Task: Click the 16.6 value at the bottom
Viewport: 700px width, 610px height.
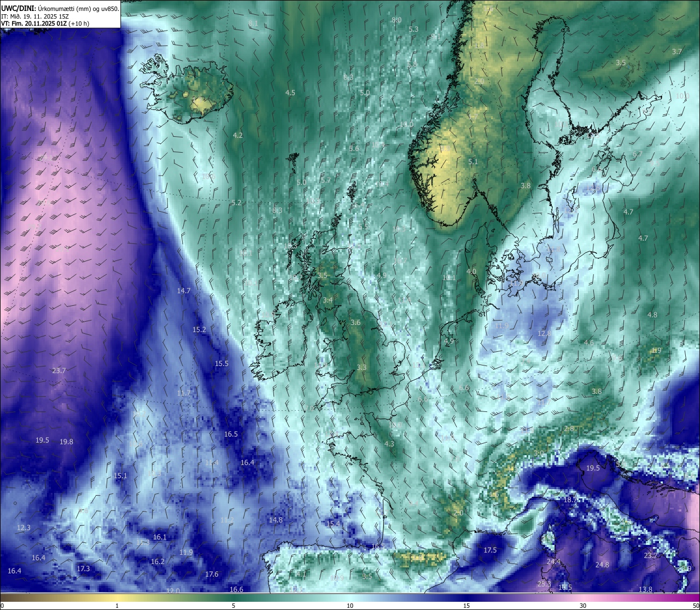Action: [236, 589]
